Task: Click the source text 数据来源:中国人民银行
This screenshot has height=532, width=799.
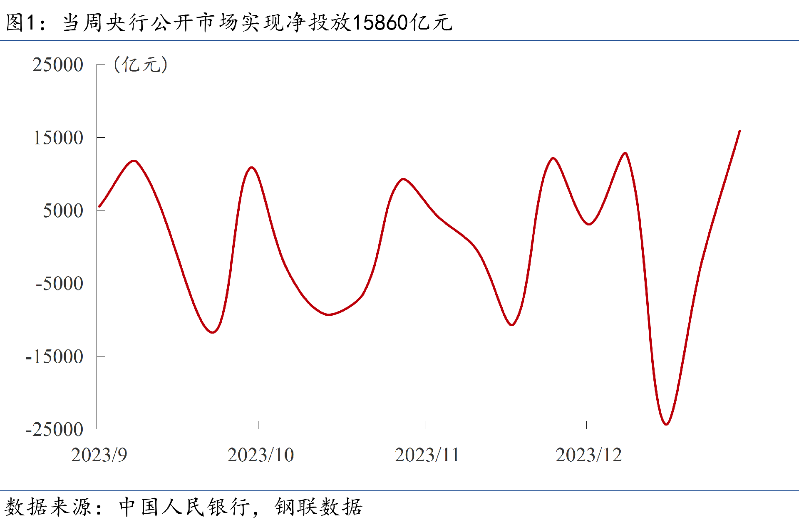Action: (127, 507)
